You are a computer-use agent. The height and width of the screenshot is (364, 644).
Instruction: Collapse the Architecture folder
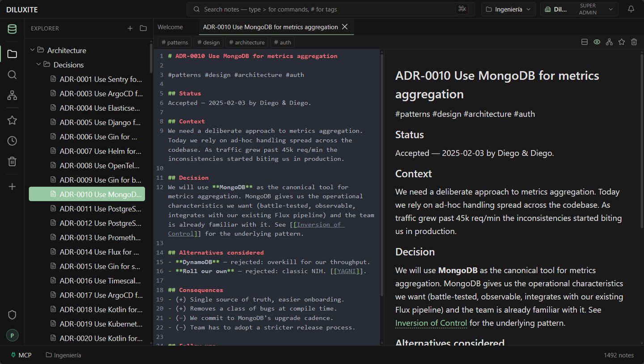(x=32, y=50)
